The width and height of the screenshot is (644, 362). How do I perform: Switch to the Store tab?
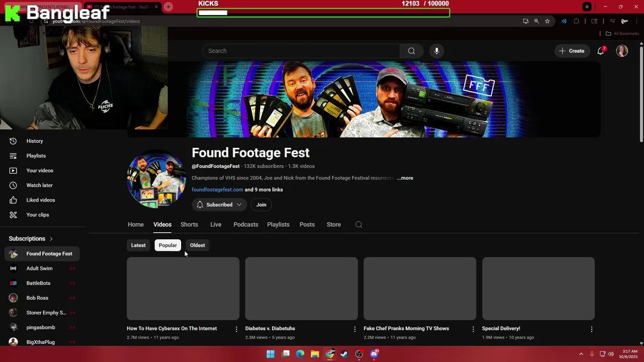(x=334, y=225)
